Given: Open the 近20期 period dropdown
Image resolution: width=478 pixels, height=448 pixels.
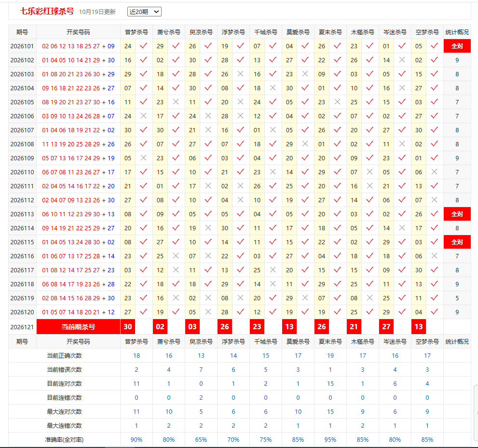Looking at the screenshot, I should [144, 12].
